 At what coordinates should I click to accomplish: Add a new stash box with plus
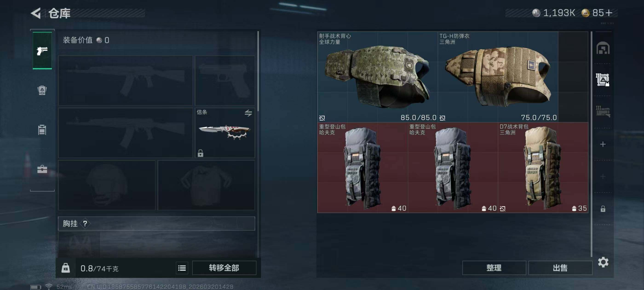(603, 144)
